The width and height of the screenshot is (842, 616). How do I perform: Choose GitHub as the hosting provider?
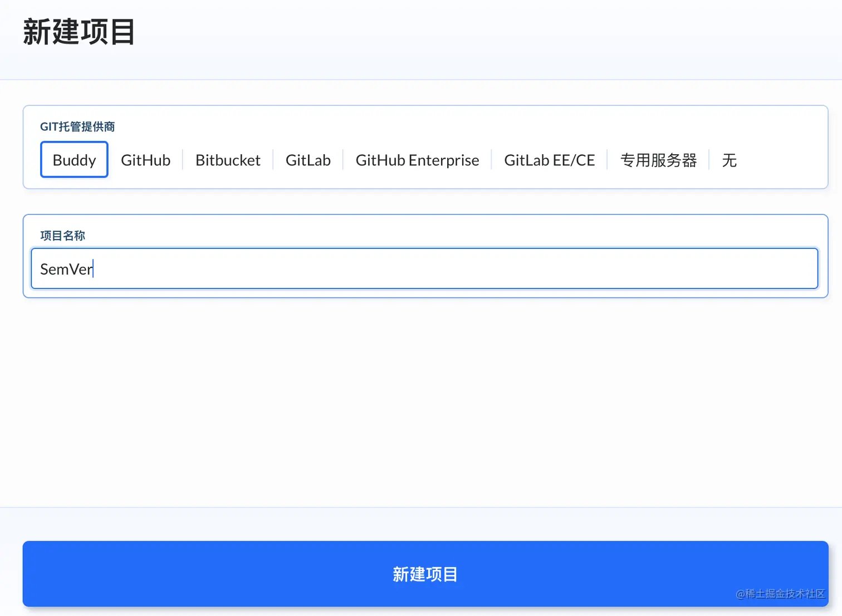pyautogui.click(x=145, y=160)
